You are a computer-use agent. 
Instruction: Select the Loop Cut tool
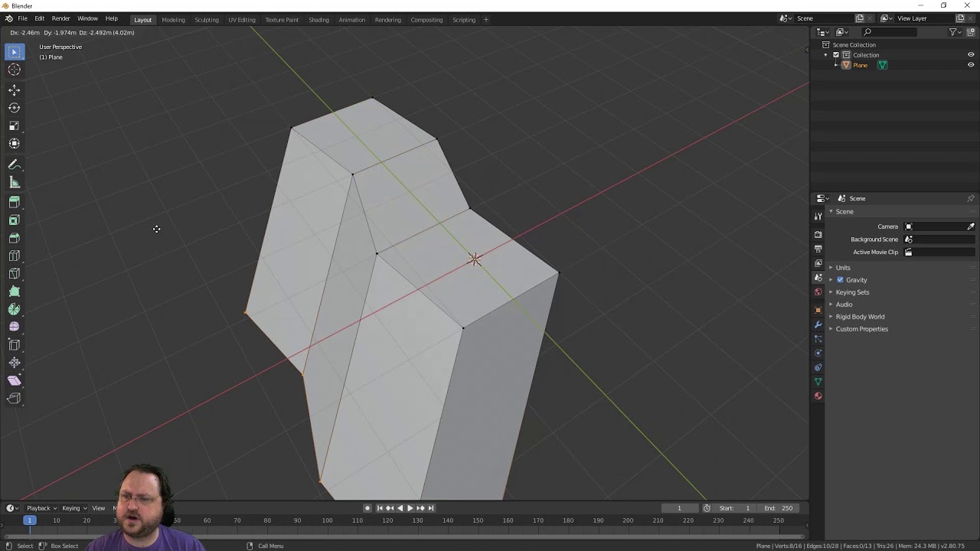pyautogui.click(x=14, y=256)
